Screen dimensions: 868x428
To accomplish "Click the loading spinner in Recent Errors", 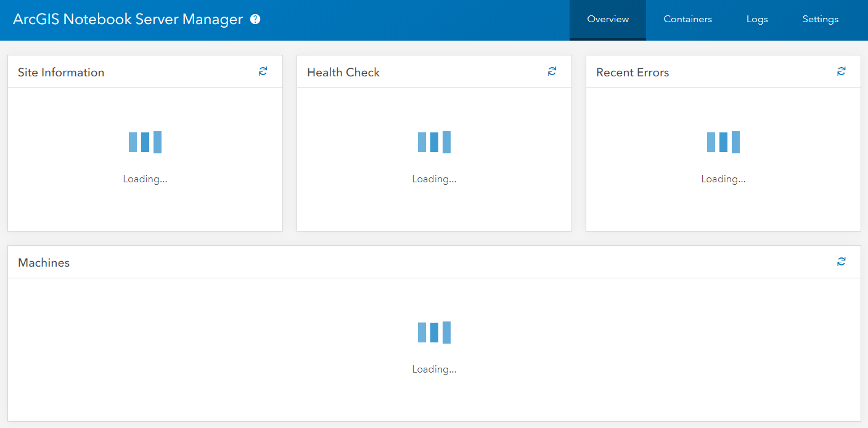I will tap(723, 142).
